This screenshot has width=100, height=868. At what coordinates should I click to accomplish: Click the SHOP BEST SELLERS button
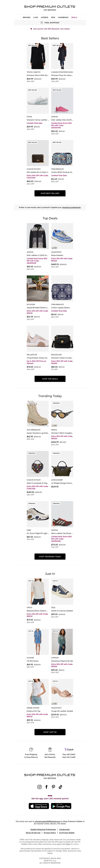pos(50,193)
